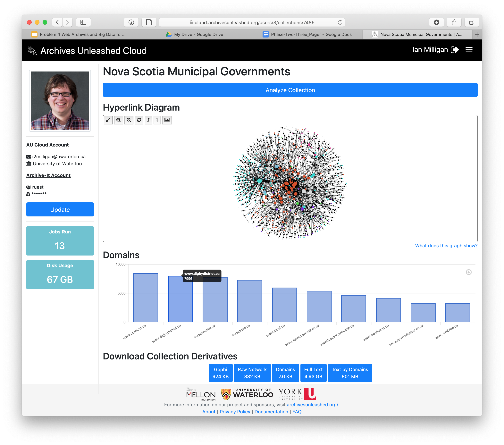This screenshot has width=504, height=445.
Task: Switch to Problem 4 Web Archives tab
Action: 79,35
